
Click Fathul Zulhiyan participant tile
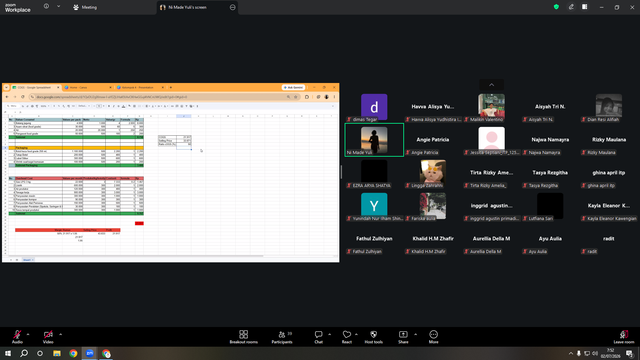tap(374, 239)
